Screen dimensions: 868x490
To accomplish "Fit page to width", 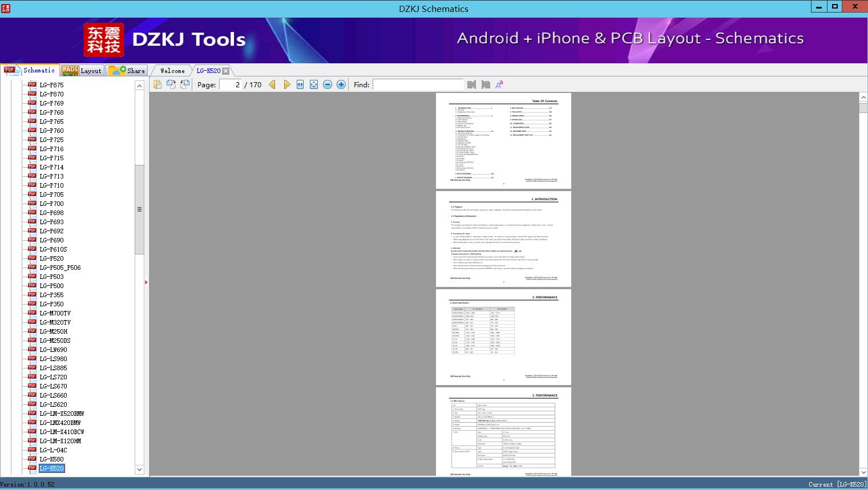I will tap(300, 84).
